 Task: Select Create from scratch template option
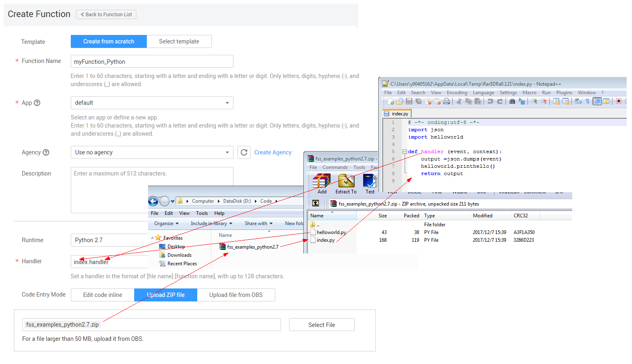[109, 41]
